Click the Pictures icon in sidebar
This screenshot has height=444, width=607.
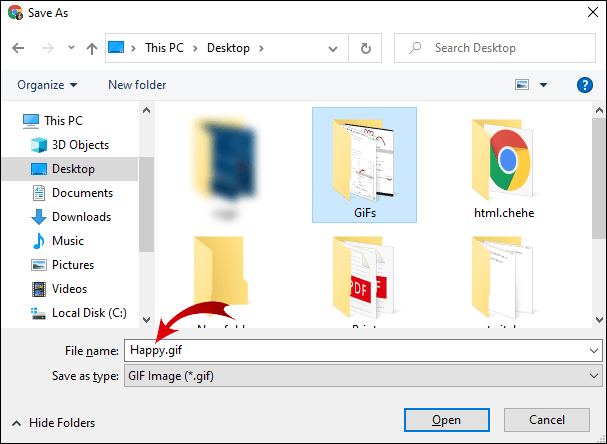(39, 265)
